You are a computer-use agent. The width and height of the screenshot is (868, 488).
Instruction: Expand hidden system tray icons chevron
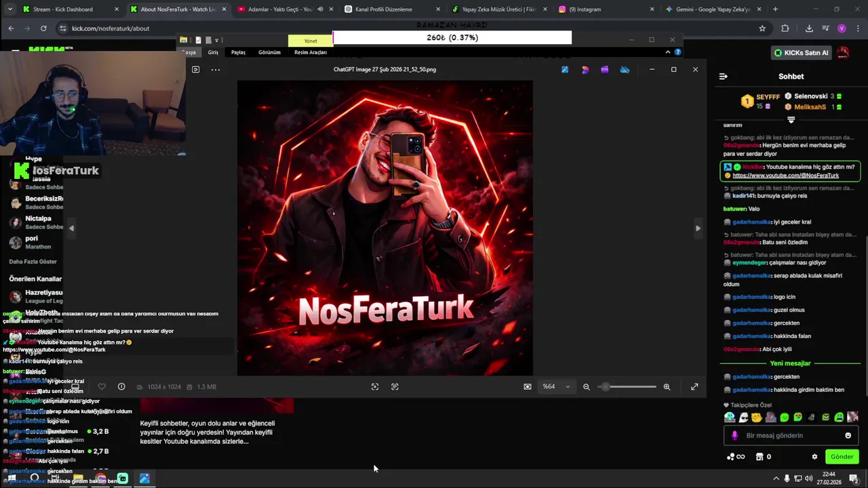click(776, 479)
